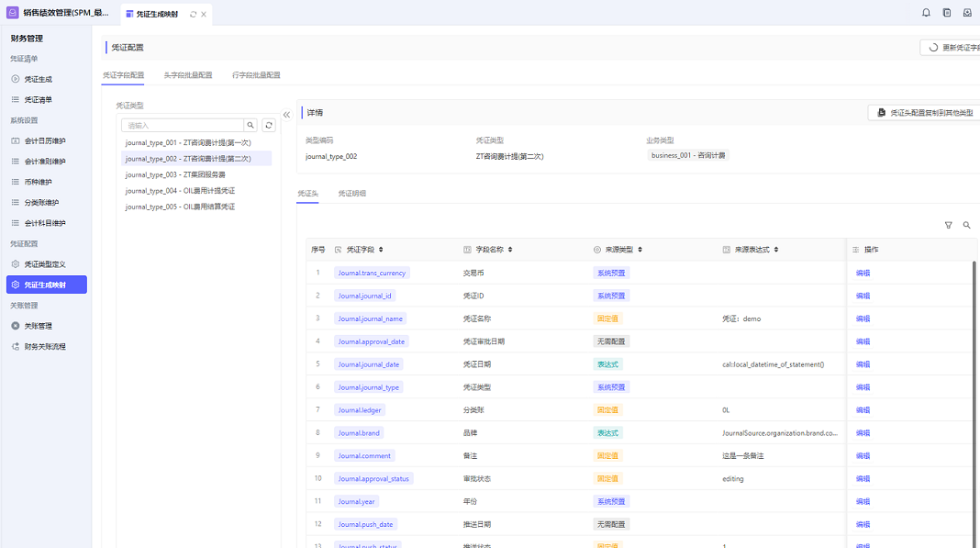Click the table search magnifier icon

(966, 225)
